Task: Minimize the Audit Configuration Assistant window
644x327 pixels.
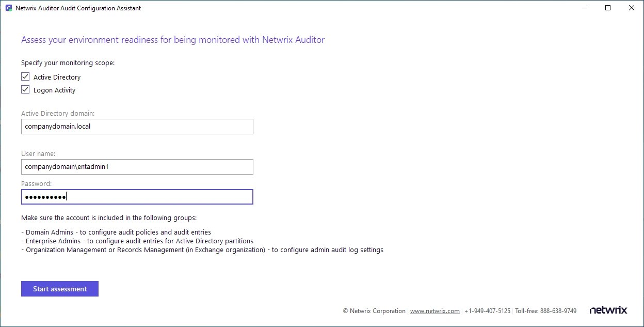Action: [584, 8]
